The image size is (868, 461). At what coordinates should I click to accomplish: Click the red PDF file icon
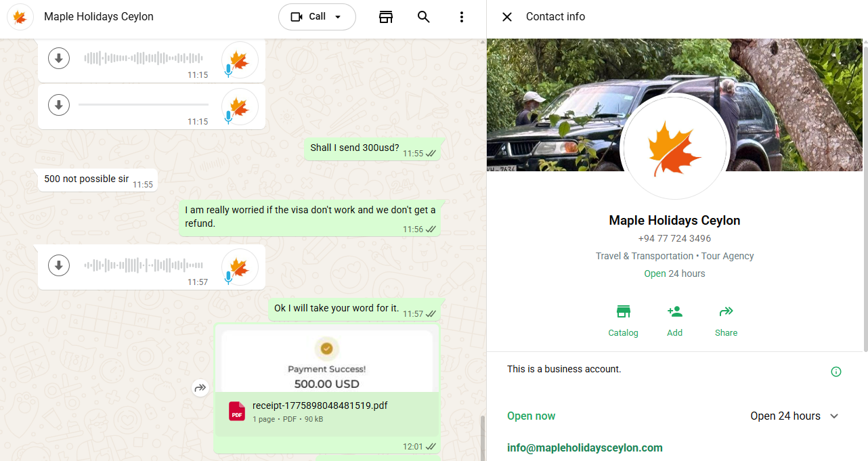237,411
